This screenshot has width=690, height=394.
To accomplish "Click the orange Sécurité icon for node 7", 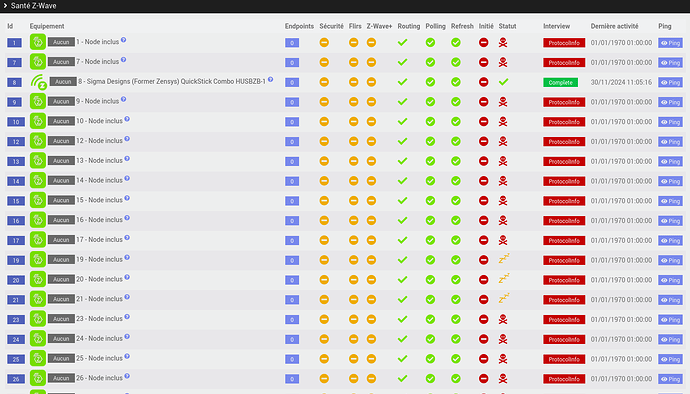I will 324,62.
